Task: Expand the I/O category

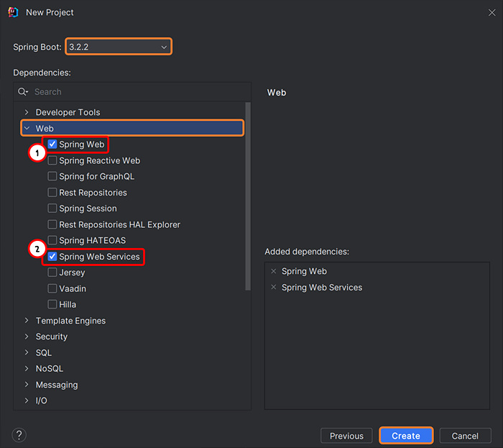Action: point(27,401)
